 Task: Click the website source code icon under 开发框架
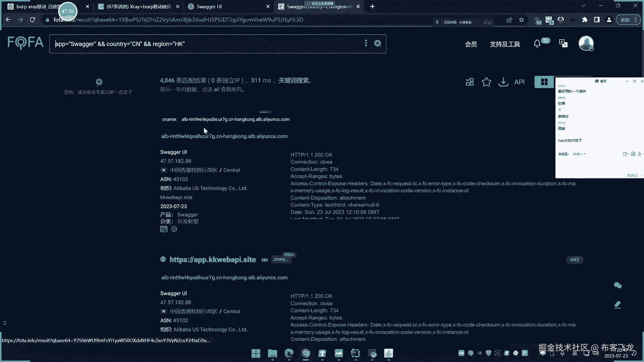164,229
